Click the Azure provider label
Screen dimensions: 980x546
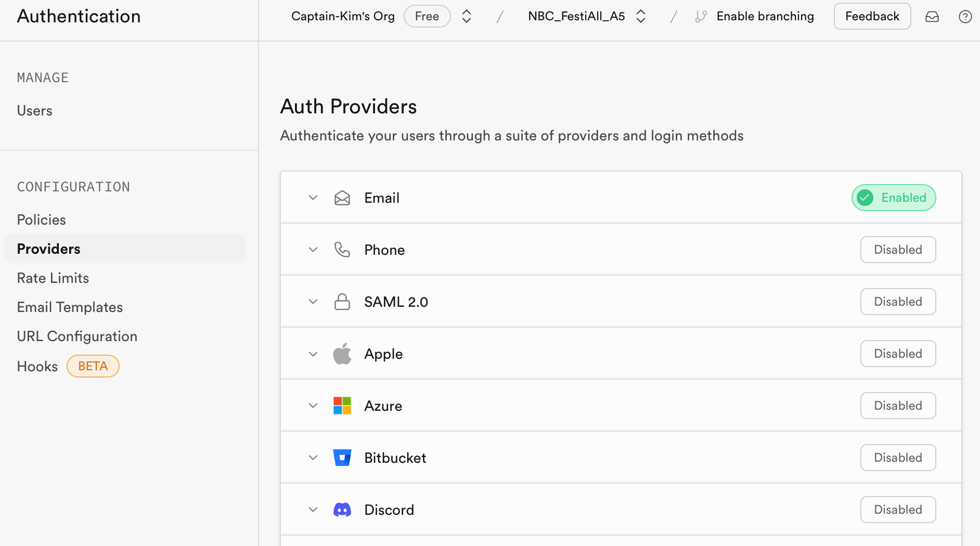(383, 406)
